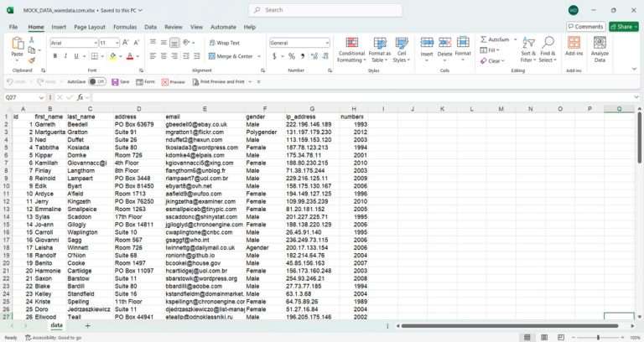The image size is (644, 342).
Task: Toggle Wrap Text on selected cells
Action: pos(224,43)
